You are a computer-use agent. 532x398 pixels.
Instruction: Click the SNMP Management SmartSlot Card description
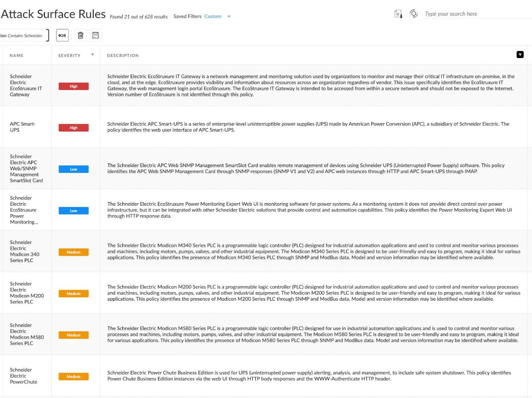[306, 168]
